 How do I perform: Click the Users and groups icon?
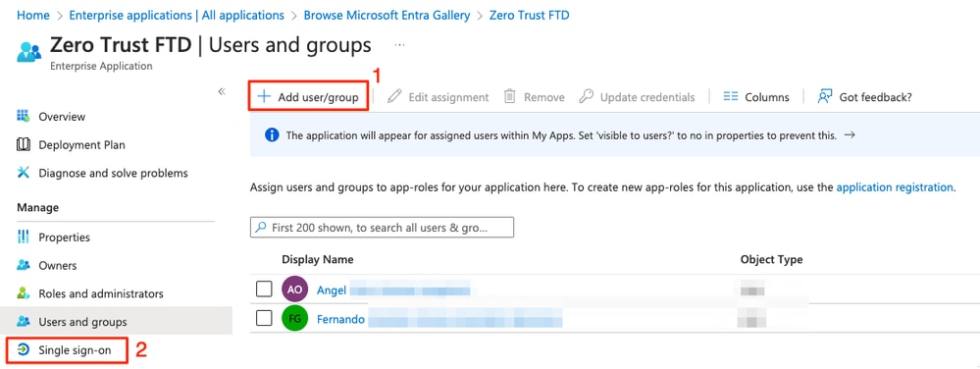point(24,322)
